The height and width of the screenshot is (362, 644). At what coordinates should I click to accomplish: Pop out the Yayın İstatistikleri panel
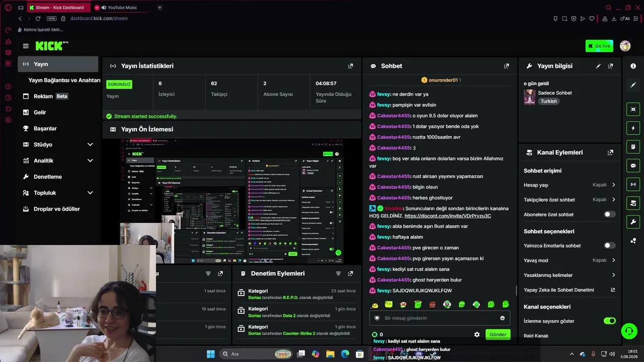pyautogui.click(x=351, y=66)
